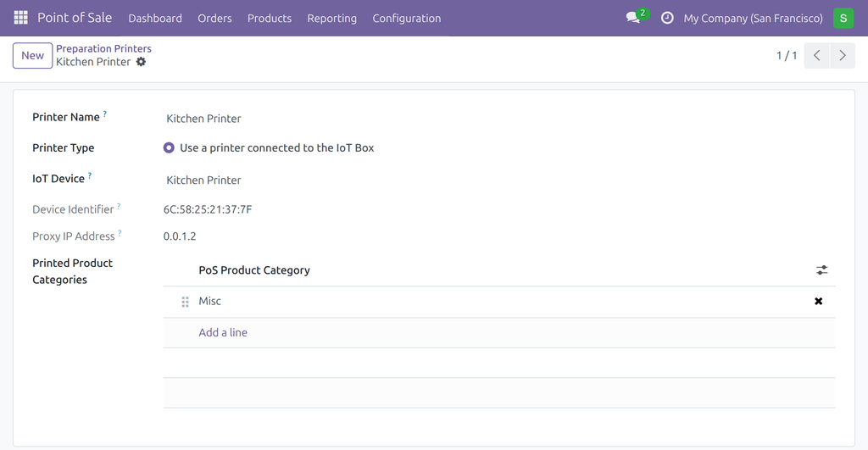Click the New button
The width and height of the screenshot is (868, 450).
pos(33,55)
